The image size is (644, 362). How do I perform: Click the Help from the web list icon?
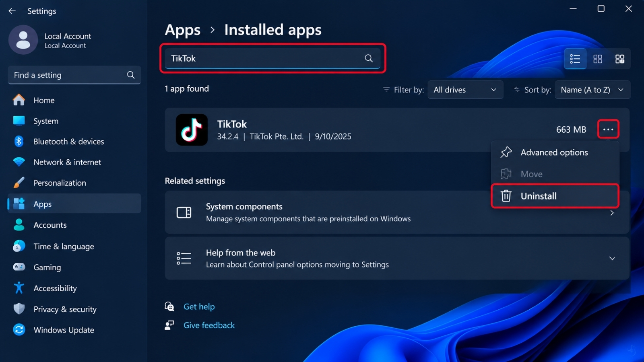coord(184,258)
